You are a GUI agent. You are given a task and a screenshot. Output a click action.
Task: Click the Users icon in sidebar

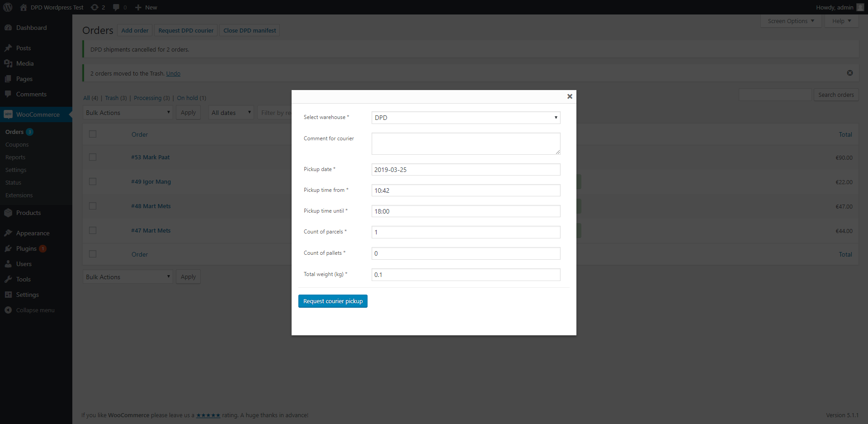tap(8, 264)
